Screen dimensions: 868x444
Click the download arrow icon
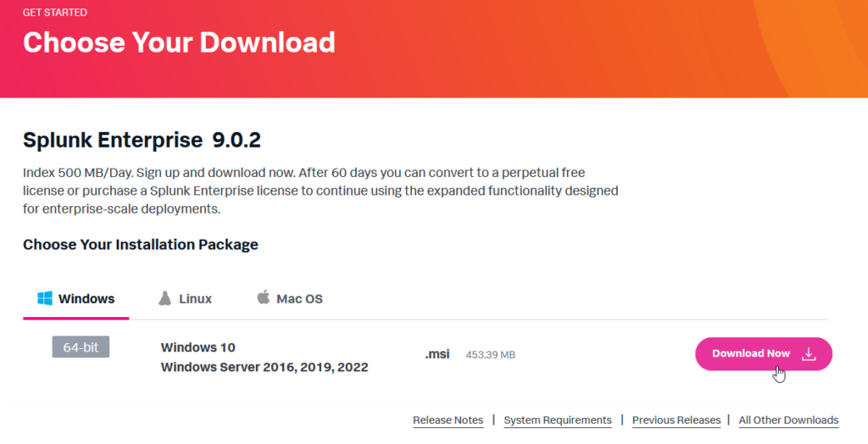(x=809, y=354)
